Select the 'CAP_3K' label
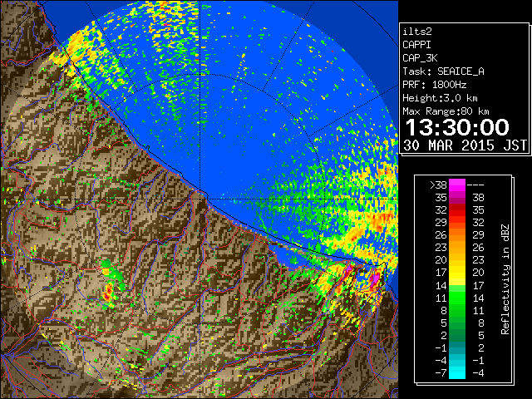Screen dimensions: 532x399 [420, 58]
